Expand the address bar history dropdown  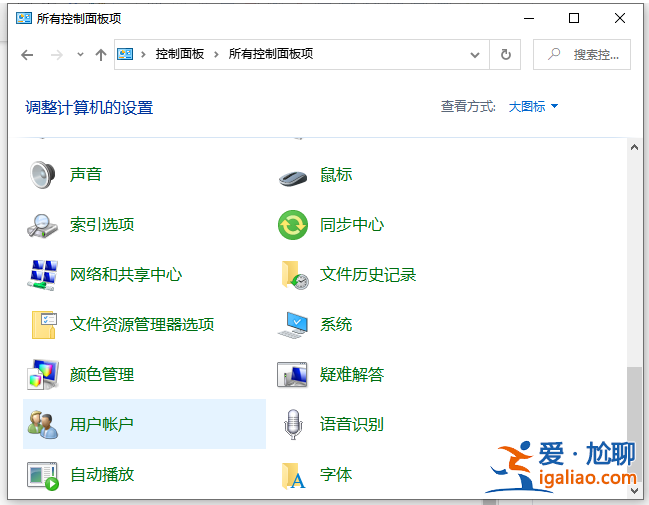pyautogui.click(x=475, y=55)
